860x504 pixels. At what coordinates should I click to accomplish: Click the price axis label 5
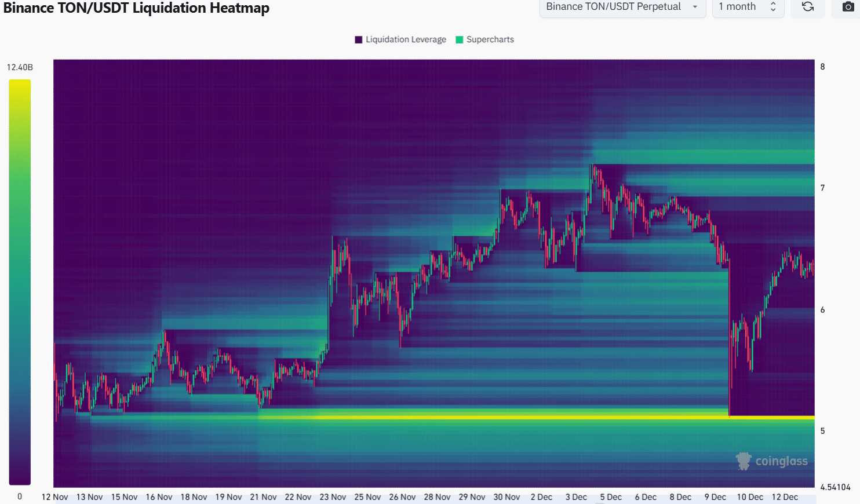point(822,431)
